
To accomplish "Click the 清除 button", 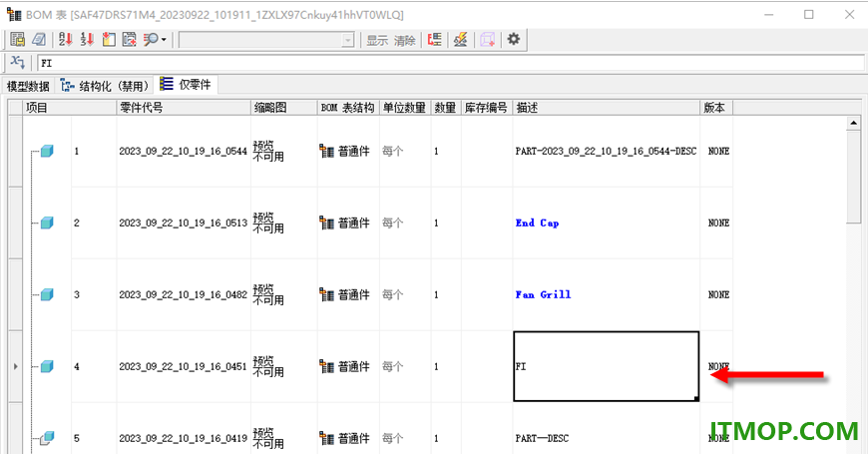I will [405, 40].
